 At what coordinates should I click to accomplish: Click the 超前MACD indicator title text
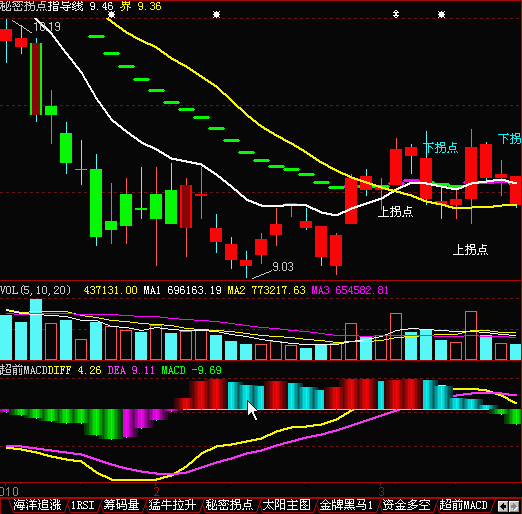pos(24,370)
